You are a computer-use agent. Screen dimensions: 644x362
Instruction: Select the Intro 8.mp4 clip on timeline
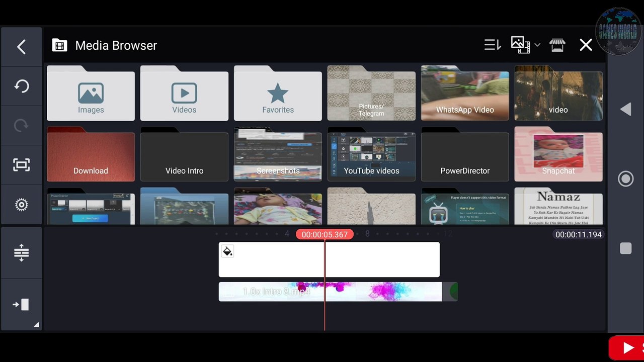338,292
